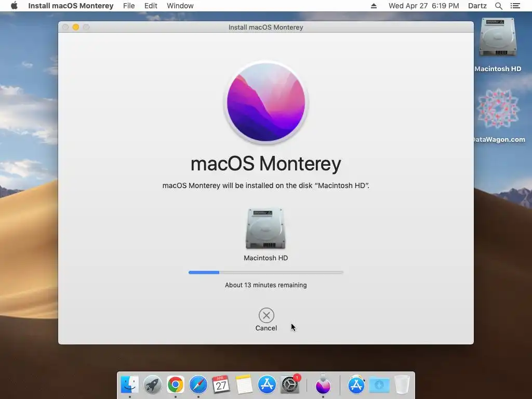Open Safari from the Dock
Image resolution: width=532 pixels, height=399 pixels.
click(198, 385)
